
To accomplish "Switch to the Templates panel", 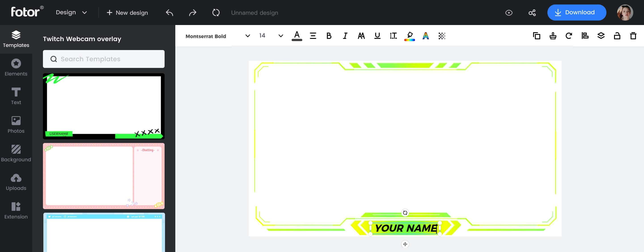I will tap(16, 39).
